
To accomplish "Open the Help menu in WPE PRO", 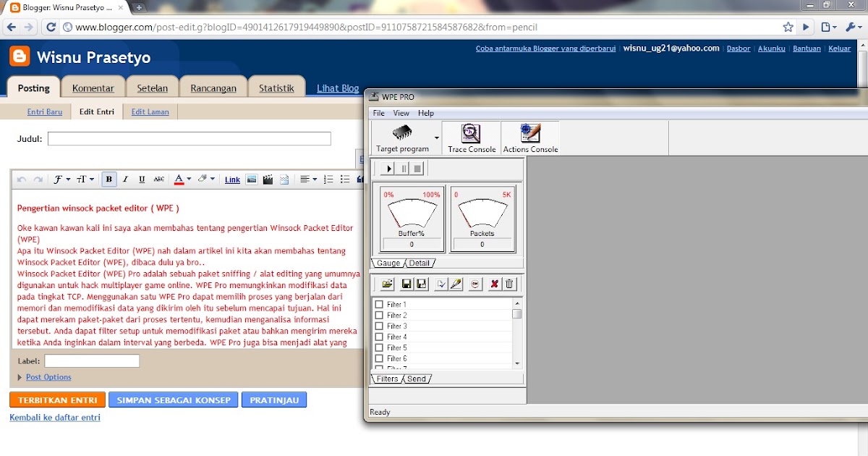I will pyautogui.click(x=426, y=113).
